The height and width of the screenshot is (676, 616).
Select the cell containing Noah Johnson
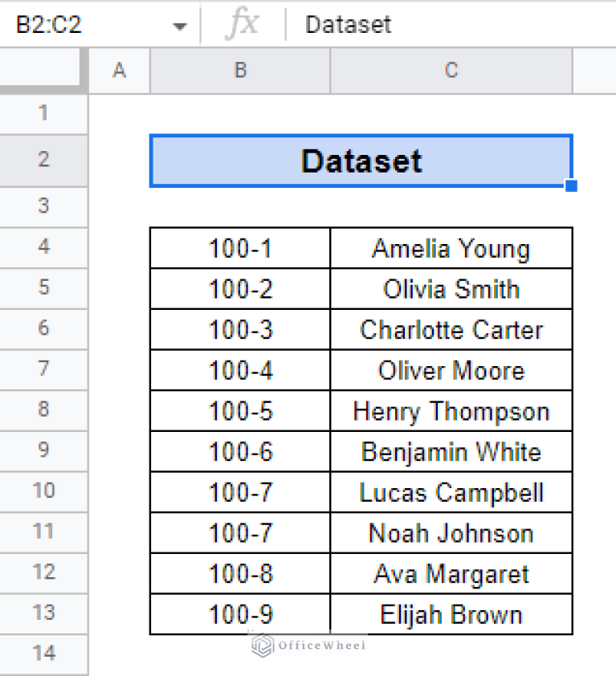pyautogui.click(x=451, y=533)
